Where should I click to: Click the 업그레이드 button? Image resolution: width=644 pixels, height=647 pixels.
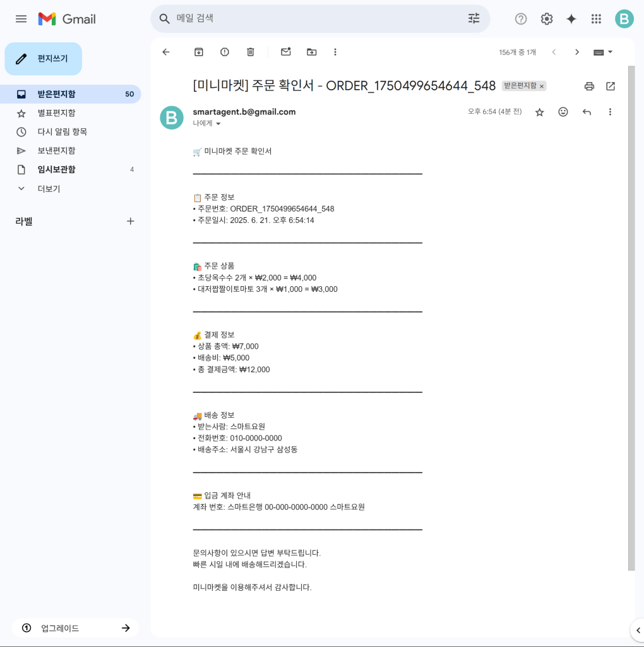coord(75,628)
